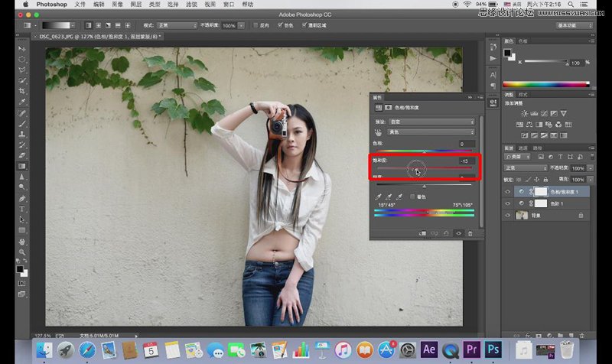
Task: Select the Hand tool
Action: point(22,242)
